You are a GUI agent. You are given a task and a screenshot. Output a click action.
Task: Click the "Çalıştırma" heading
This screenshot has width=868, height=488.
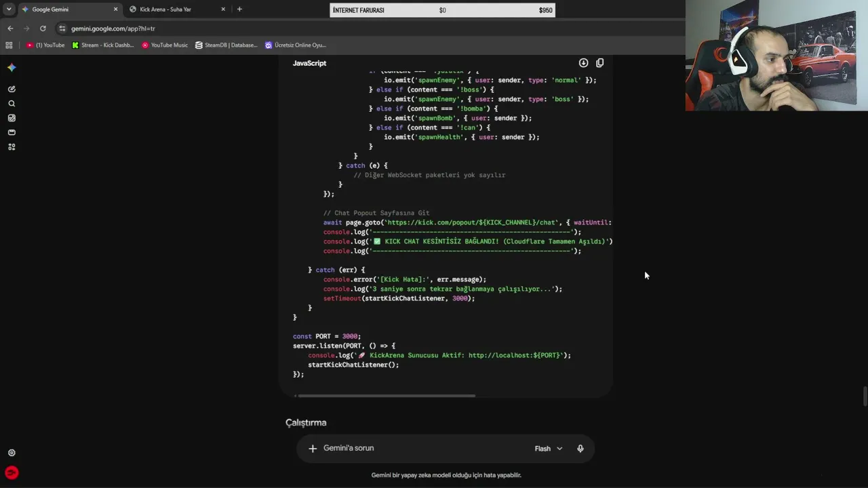(306, 423)
